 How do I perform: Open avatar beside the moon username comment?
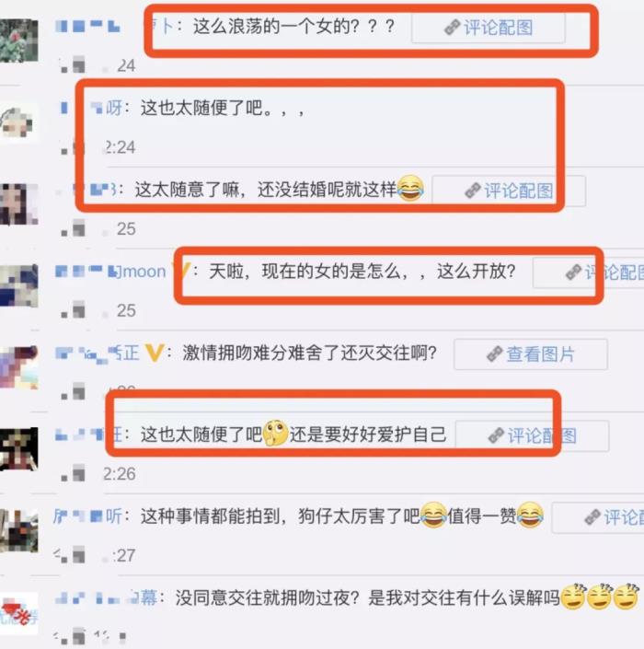19,285
